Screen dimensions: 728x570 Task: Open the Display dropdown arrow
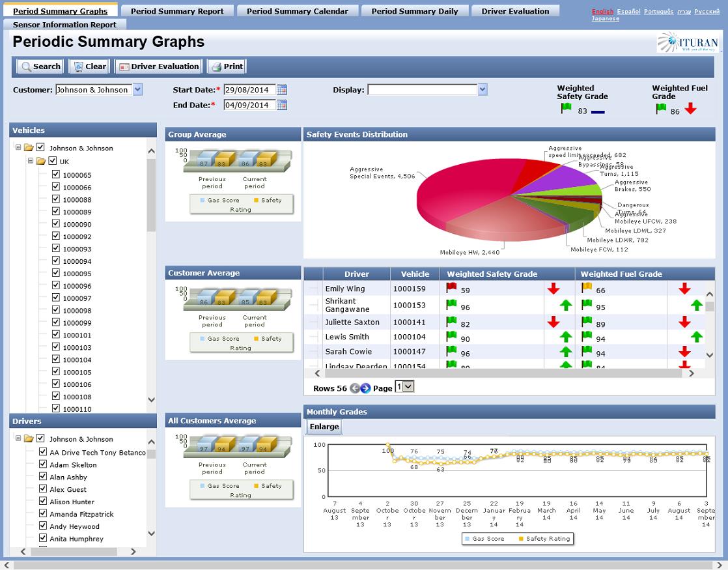point(483,90)
